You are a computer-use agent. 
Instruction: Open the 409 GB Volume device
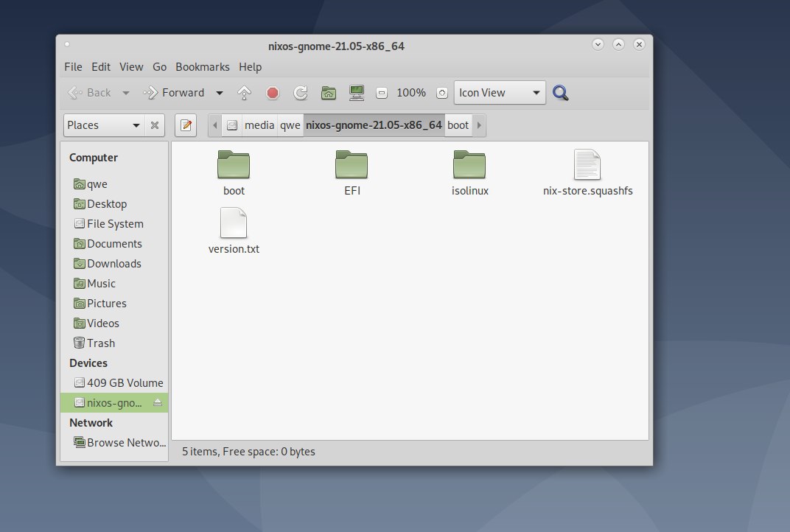[x=114, y=383]
